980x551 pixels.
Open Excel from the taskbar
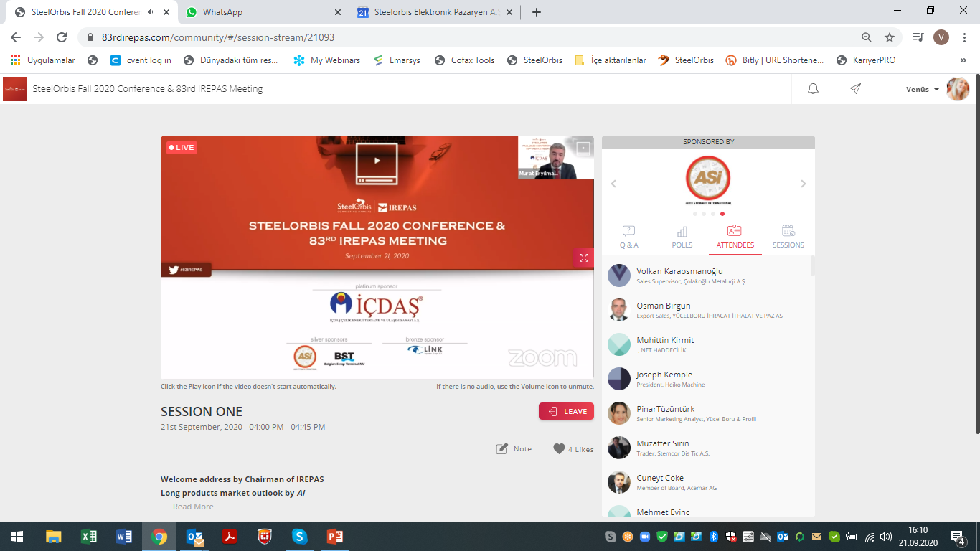coord(89,537)
